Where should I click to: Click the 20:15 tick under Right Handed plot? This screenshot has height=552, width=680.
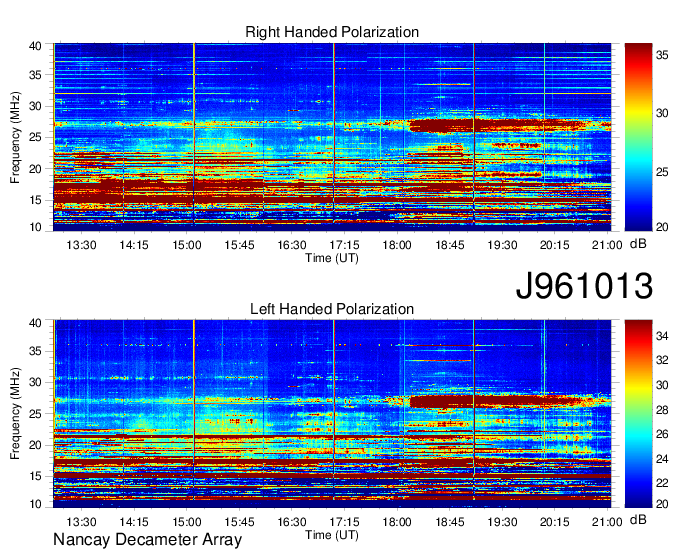[x=555, y=245]
